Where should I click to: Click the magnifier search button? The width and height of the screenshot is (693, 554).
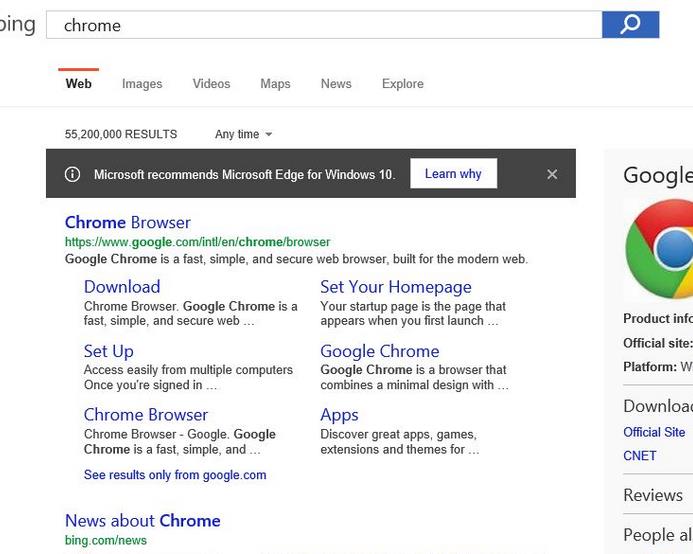click(630, 25)
